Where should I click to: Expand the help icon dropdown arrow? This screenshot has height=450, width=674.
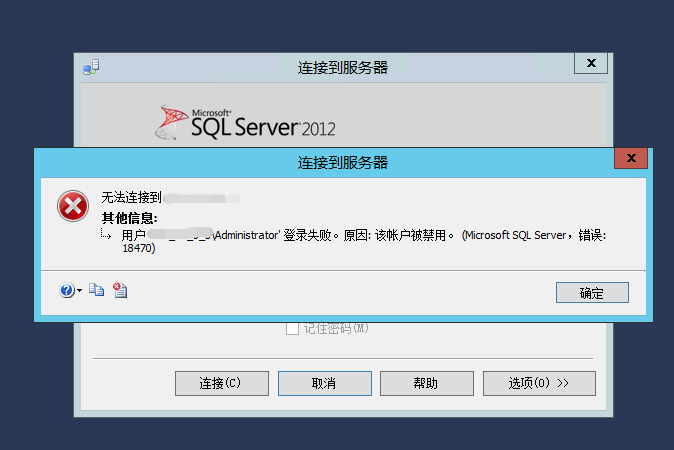pos(80,291)
